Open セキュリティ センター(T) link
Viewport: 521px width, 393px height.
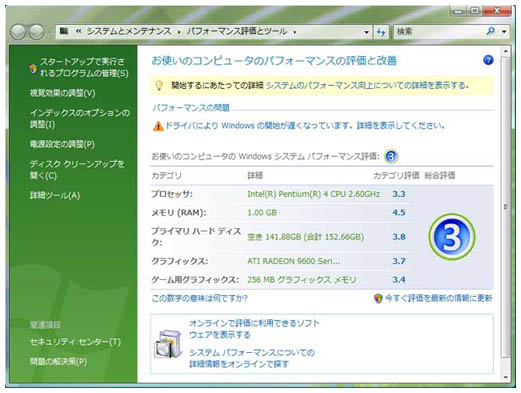[x=75, y=342]
